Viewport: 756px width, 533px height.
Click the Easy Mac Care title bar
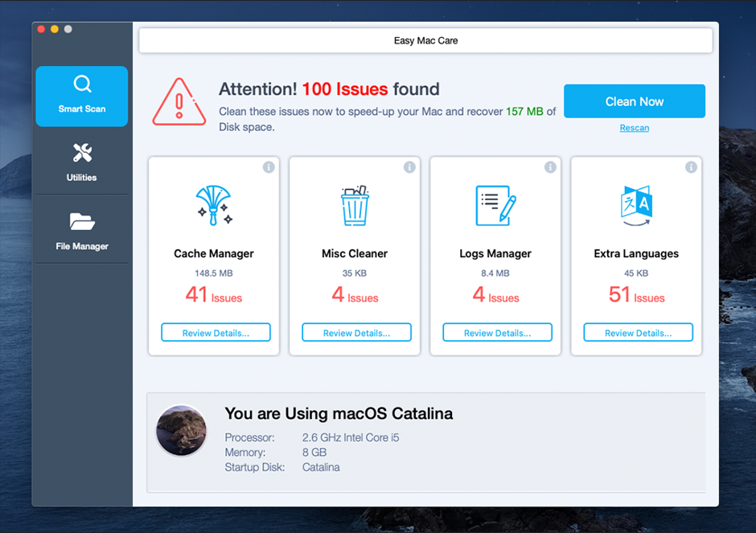(x=425, y=40)
